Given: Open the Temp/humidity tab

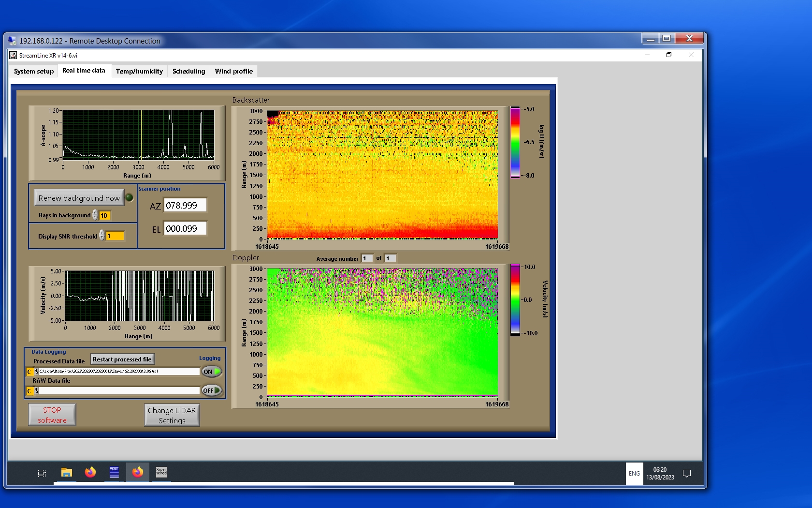Looking at the screenshot, I should (139, 71).
